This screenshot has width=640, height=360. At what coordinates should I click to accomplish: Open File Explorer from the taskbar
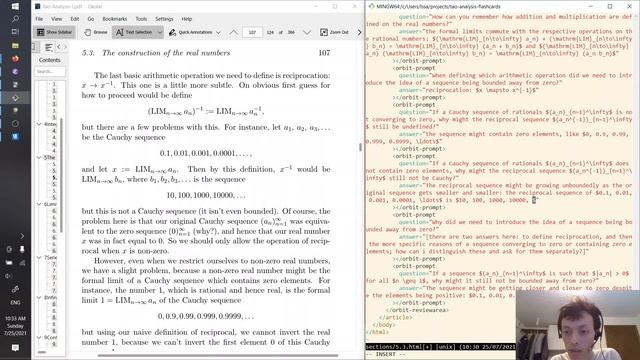[15, 45]
